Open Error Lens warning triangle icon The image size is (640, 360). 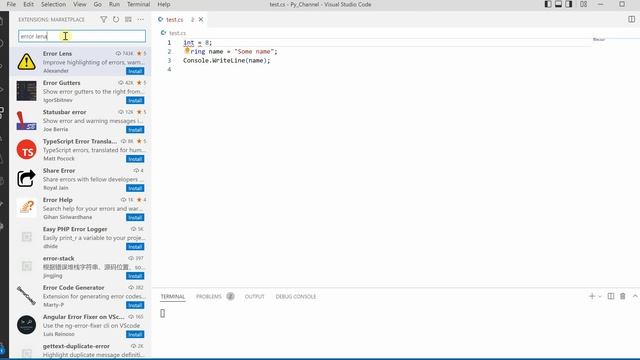click(x=27, y=62)
